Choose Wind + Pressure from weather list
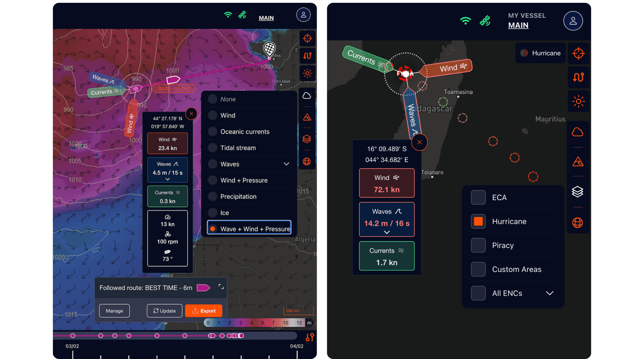The height and width of the screenshot is (359, 644). point(213,180)
